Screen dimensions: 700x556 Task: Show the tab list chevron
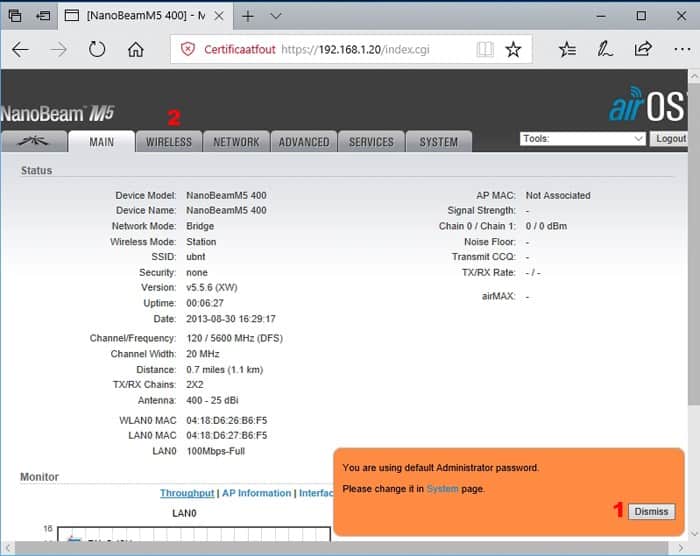pos(276,17)
